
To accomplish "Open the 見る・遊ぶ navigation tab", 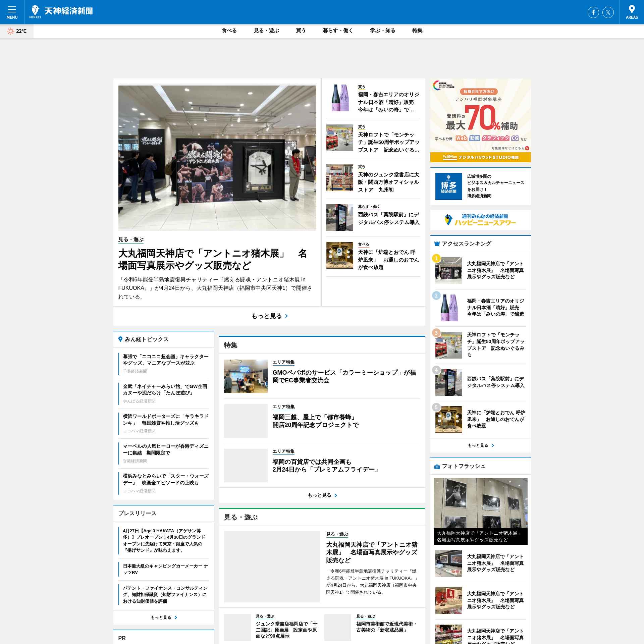I will (266, 31).
